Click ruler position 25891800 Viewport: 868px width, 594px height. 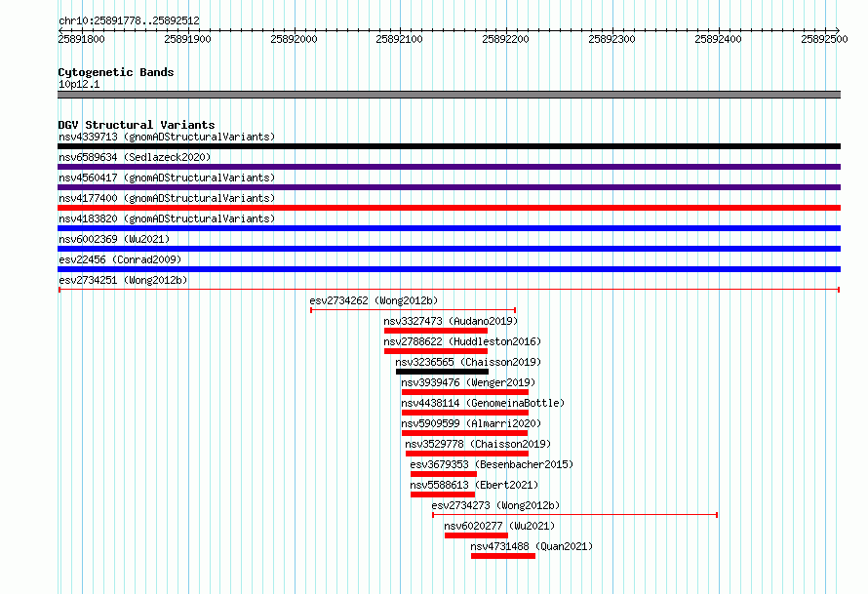click(81, 39)
